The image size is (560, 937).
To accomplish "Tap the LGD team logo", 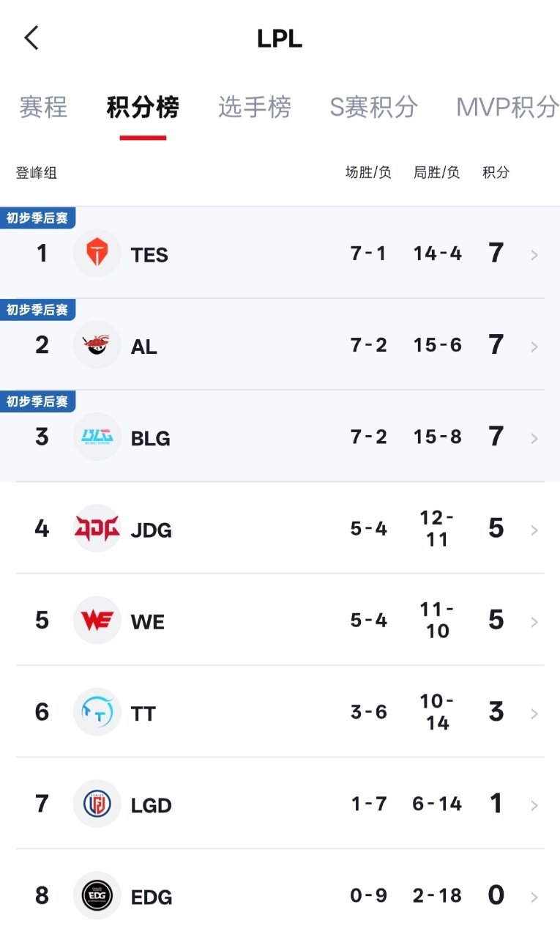I will coord(97,804).
